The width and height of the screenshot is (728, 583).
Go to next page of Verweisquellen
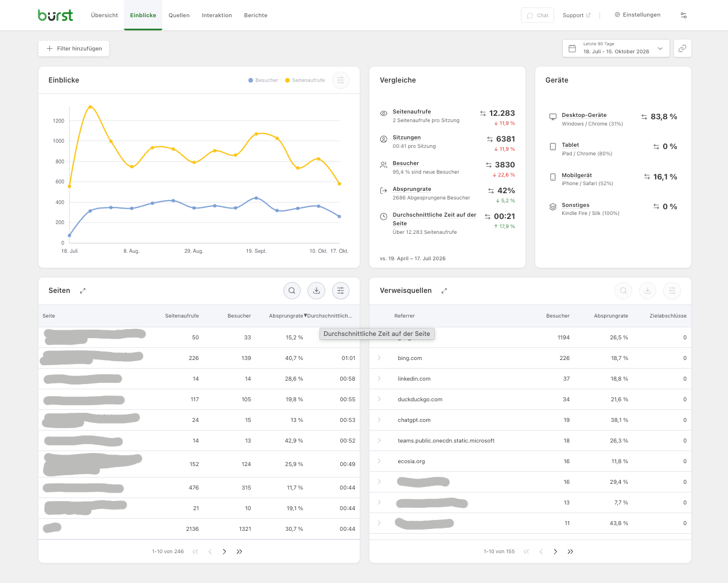click(555, 551)
